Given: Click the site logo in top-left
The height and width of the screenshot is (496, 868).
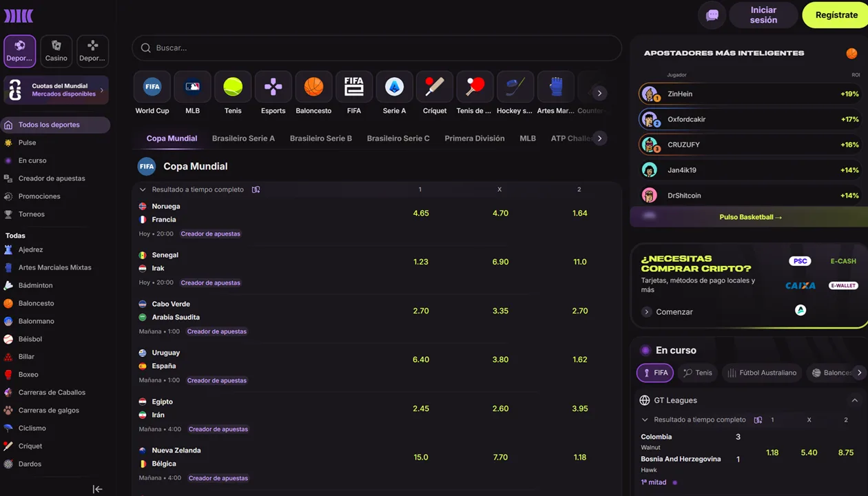Looking at the screenshot, I should [19, 15].
